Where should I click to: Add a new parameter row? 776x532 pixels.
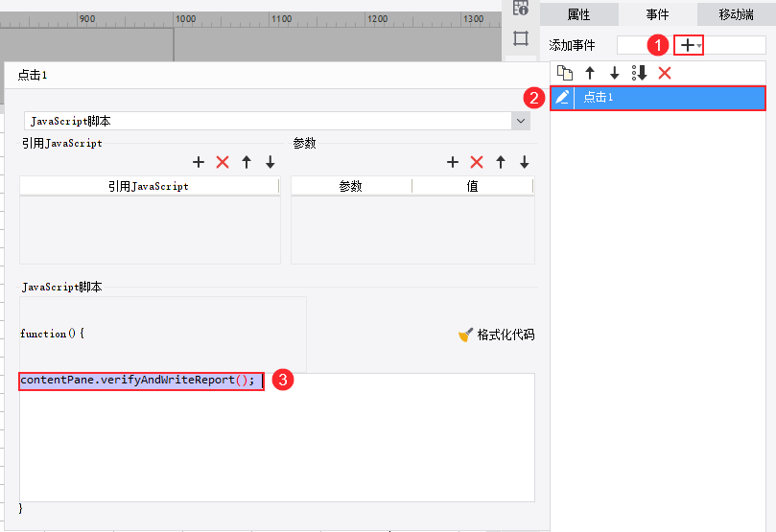(453, 162)
